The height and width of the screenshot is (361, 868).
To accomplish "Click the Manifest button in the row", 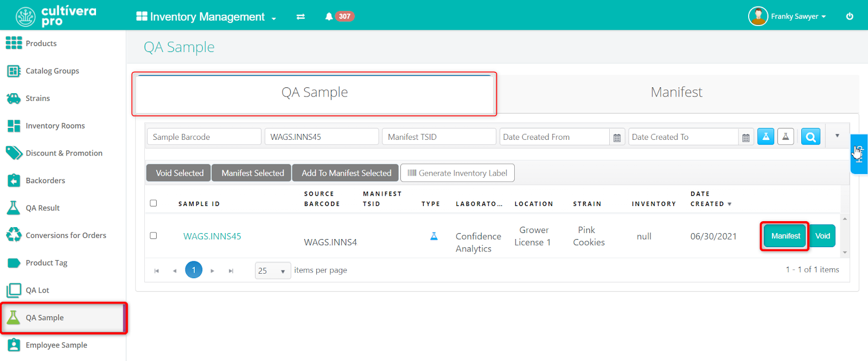I will click(785, 236).
